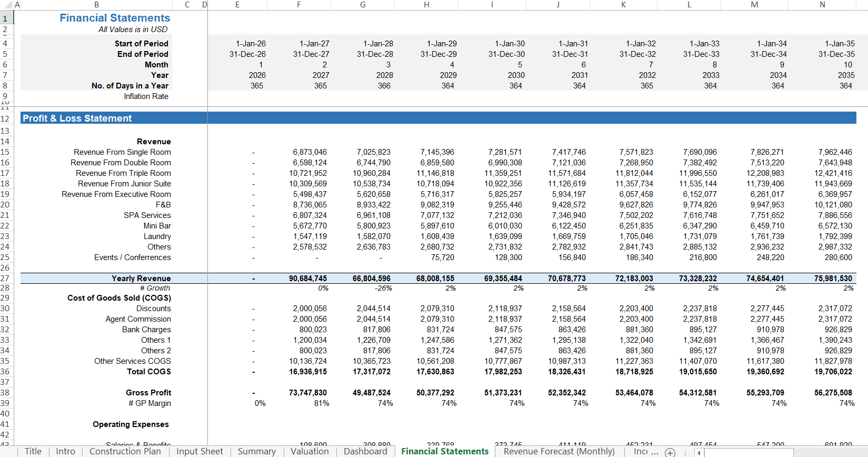Click the Yearly Revenue label
The width and height of the screenshot is (868, 457).
(141, 279)
